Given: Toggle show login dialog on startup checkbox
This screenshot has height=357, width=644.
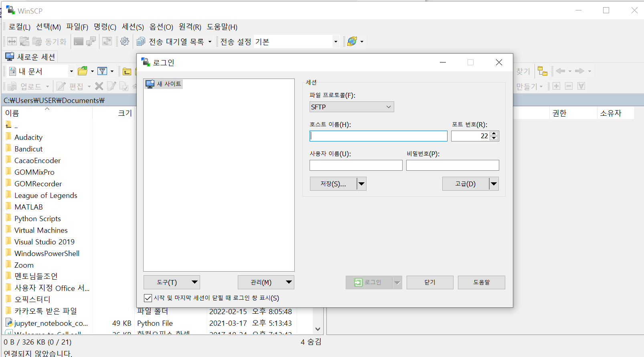Looking at the screenshot, I should pyautogui.click(x=148, y=298).
